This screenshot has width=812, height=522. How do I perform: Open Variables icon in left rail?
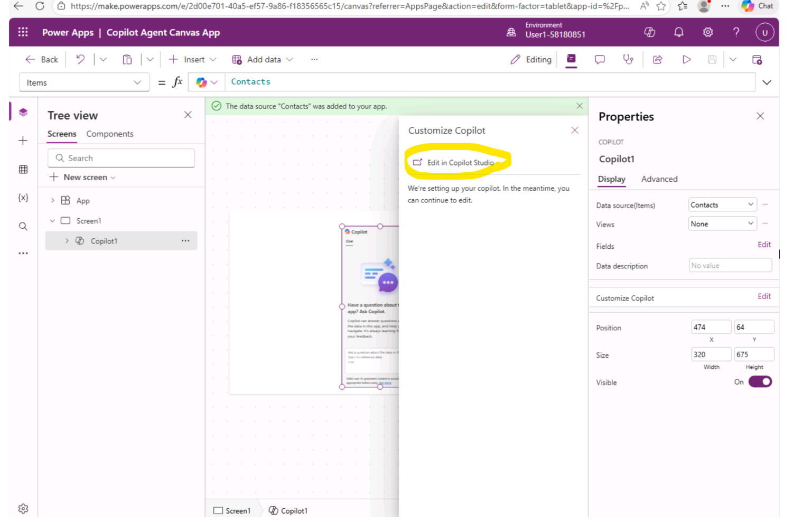[23, 198]
